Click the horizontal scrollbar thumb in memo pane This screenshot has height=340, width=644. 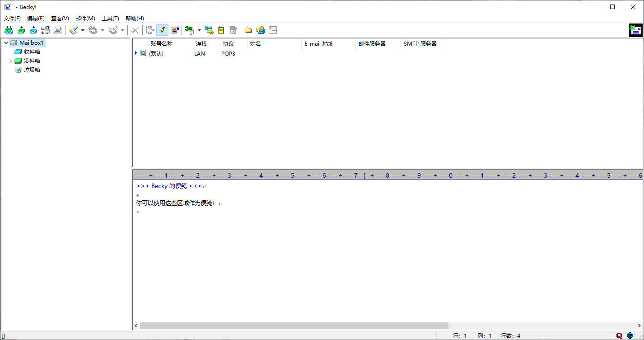coord(294,326)
